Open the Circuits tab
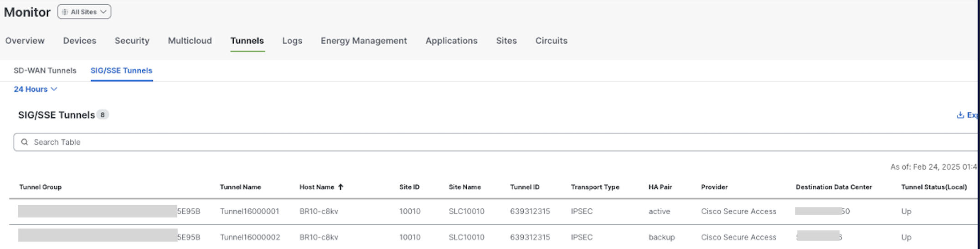 click(551, 41)
